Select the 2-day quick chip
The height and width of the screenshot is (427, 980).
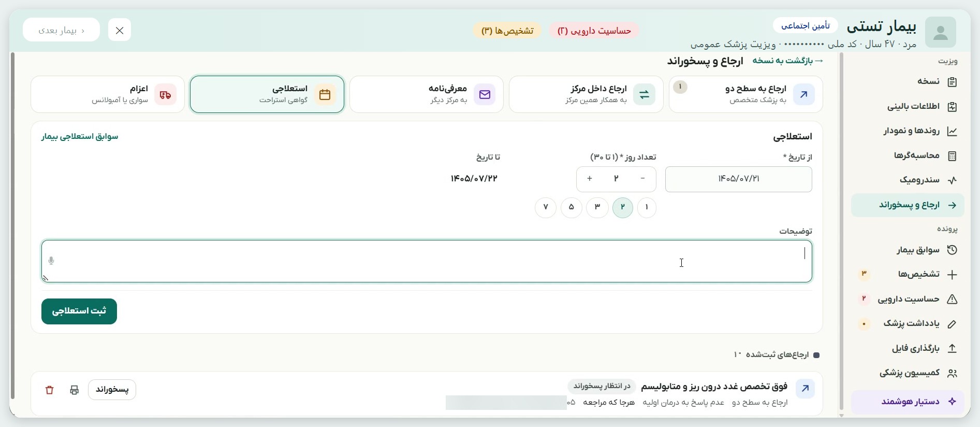(623, 207)
